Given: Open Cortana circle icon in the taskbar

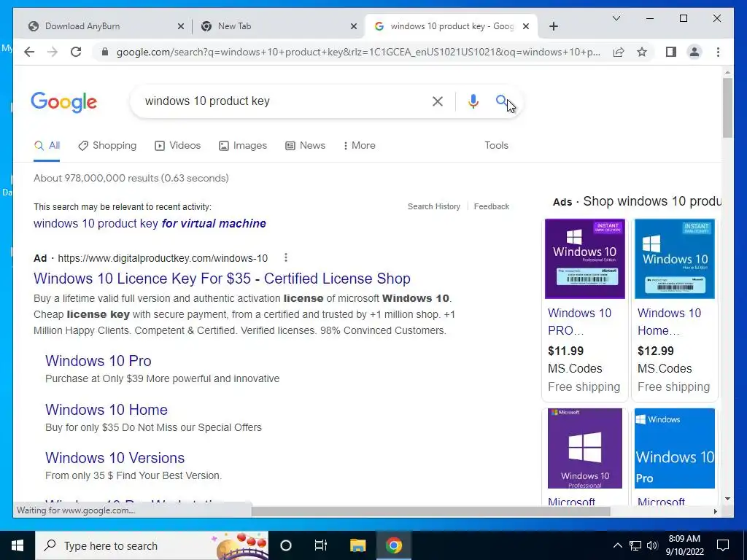Looking at the screenshot, I should click(285, 545).
